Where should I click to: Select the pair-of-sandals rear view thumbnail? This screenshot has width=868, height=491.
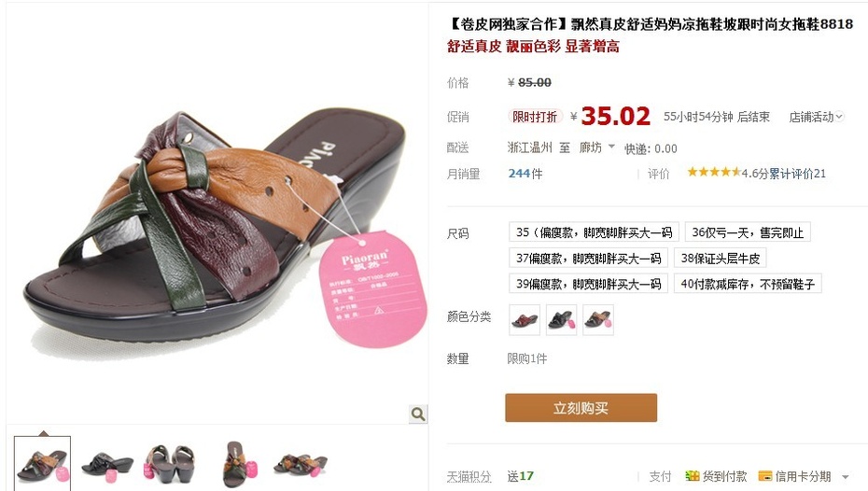click(x=169, y=463)
